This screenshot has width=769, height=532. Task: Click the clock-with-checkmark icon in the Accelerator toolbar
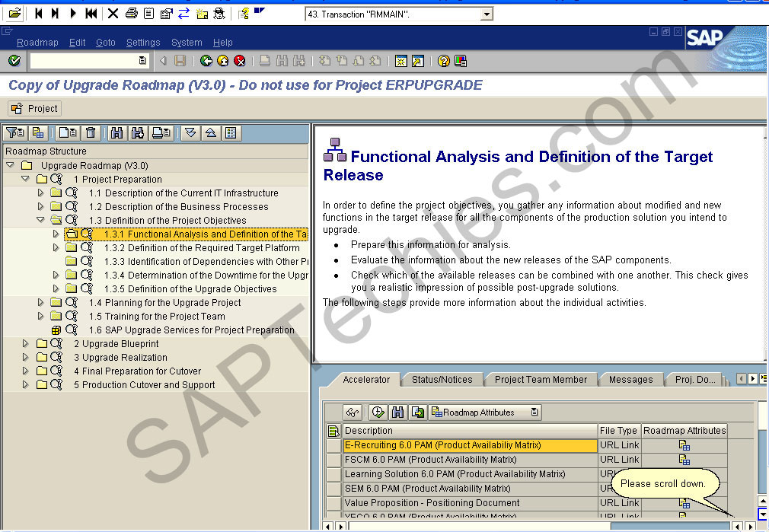[x=378, y=413]
